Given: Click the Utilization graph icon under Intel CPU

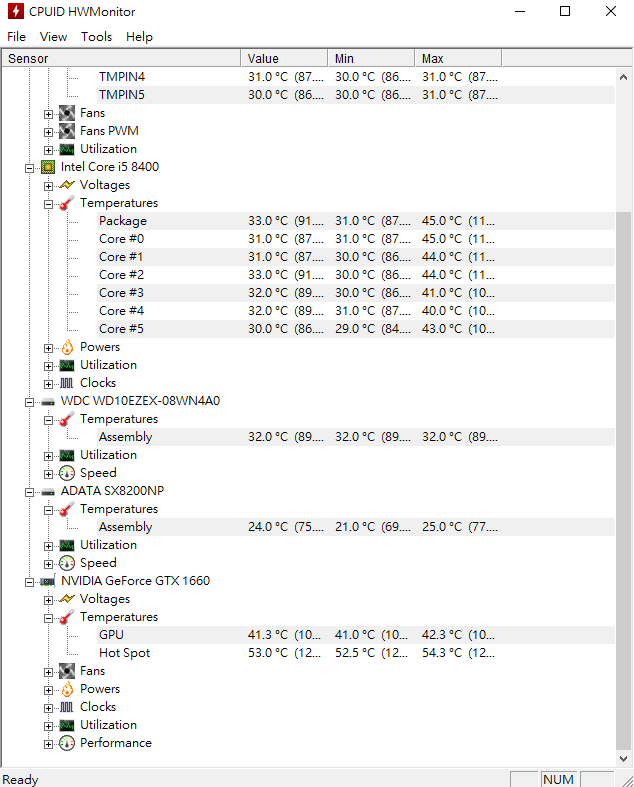Looking at the screenshot, I should (x=67, y=365).
